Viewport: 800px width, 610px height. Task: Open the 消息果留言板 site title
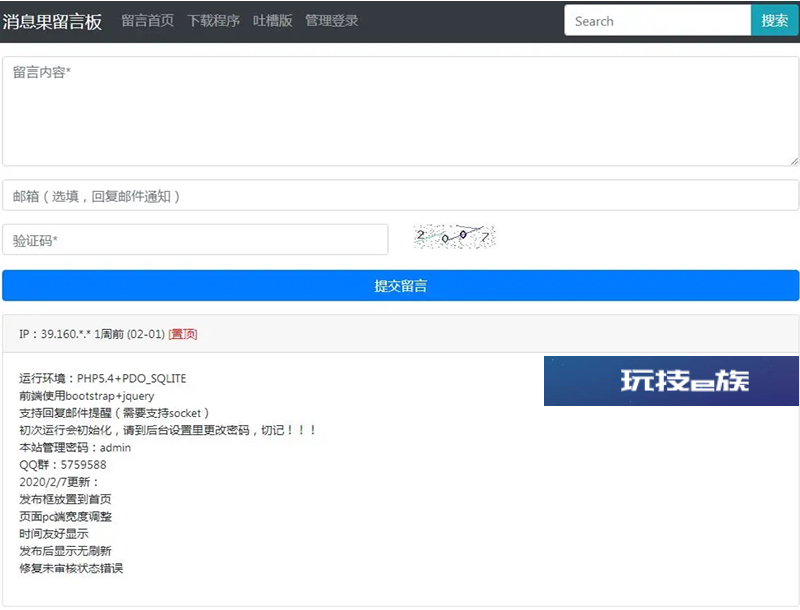[52, 21]
